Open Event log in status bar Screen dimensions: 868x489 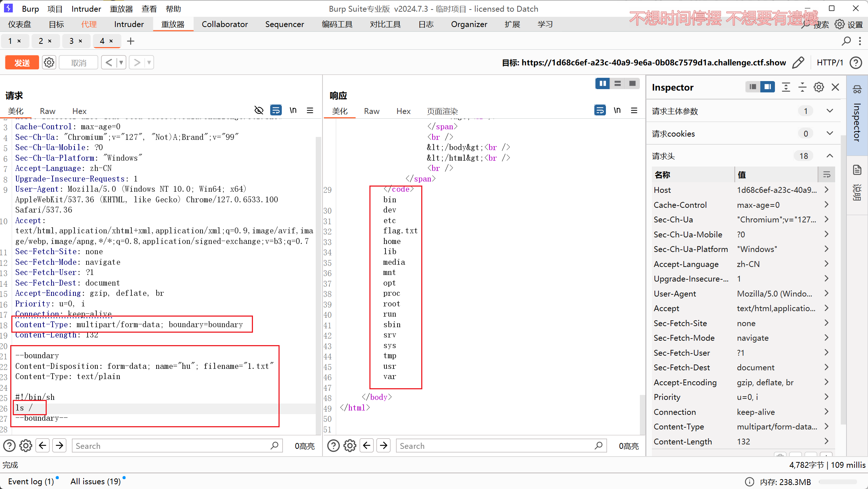click(x=31, y=481)
